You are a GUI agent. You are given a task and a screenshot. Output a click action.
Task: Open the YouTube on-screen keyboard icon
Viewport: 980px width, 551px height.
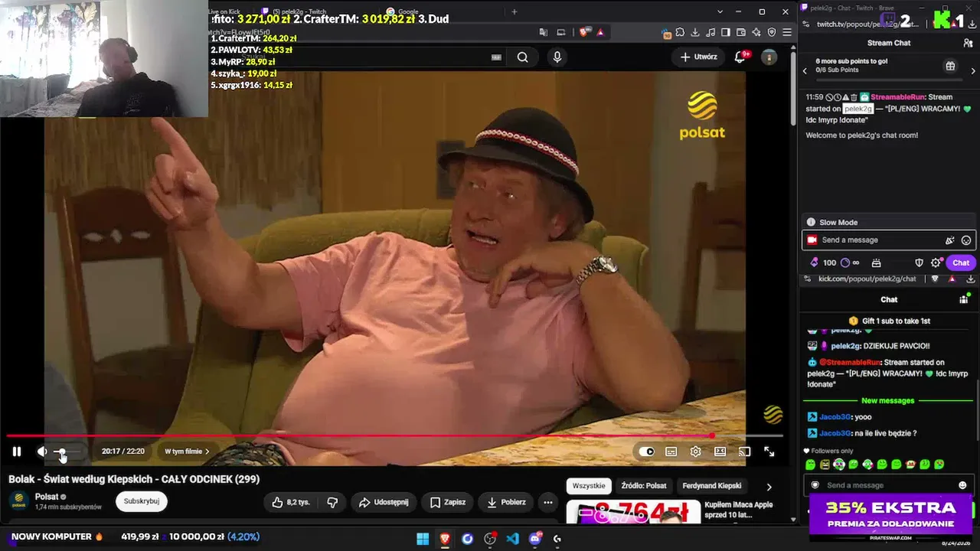496,57
